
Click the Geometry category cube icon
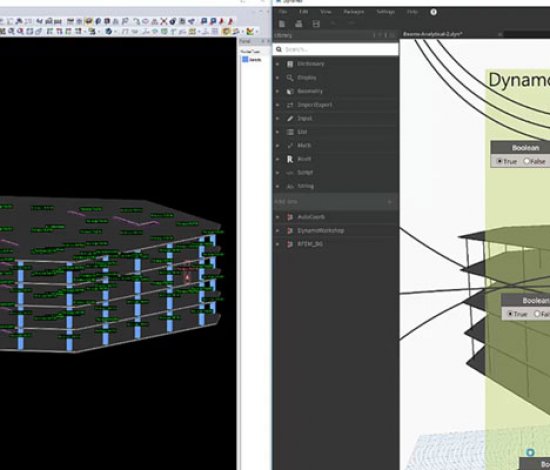(x=290, y=91)
